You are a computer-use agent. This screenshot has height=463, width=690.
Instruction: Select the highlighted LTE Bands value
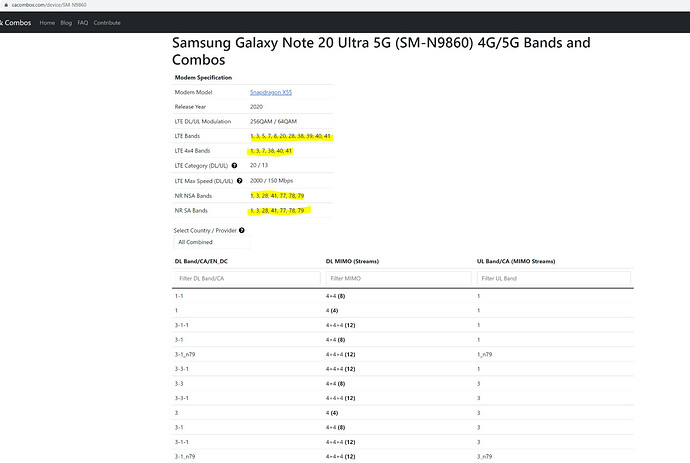(290, 136)
